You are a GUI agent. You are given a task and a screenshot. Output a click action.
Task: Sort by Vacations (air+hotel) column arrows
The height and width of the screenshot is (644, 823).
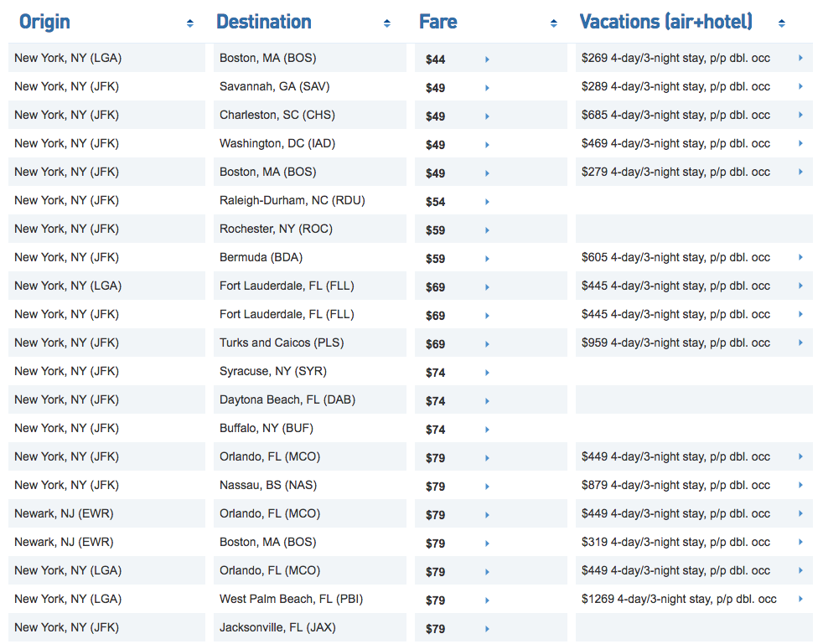click(x=781, y=23)
